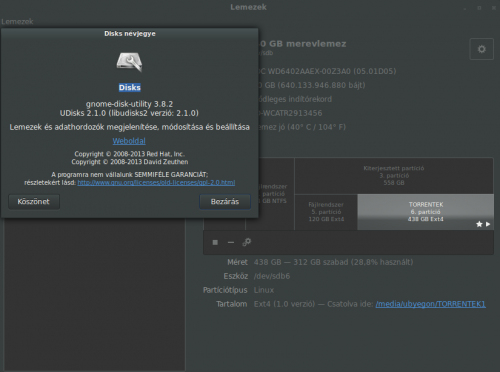Screen dimensions: 500x372
Task: Click the Linux partition type value
Action: pyautogui.click(x=264, y=290)
